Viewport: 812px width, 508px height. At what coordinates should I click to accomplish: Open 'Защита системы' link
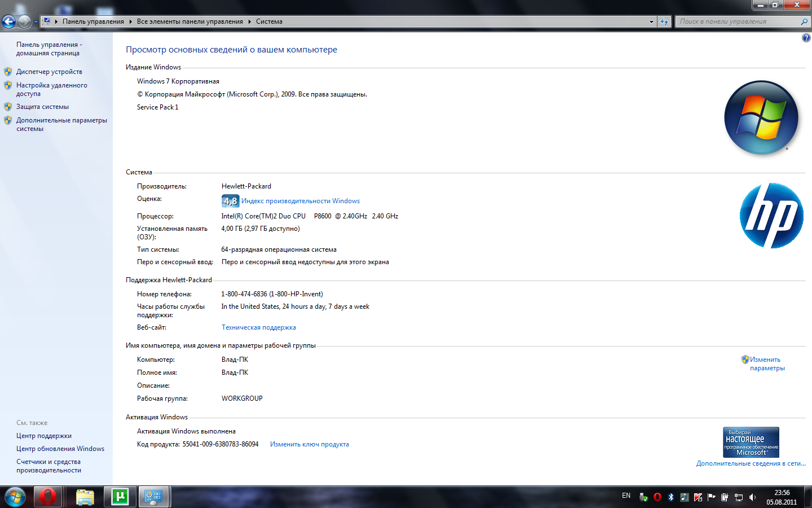(42, 107)
